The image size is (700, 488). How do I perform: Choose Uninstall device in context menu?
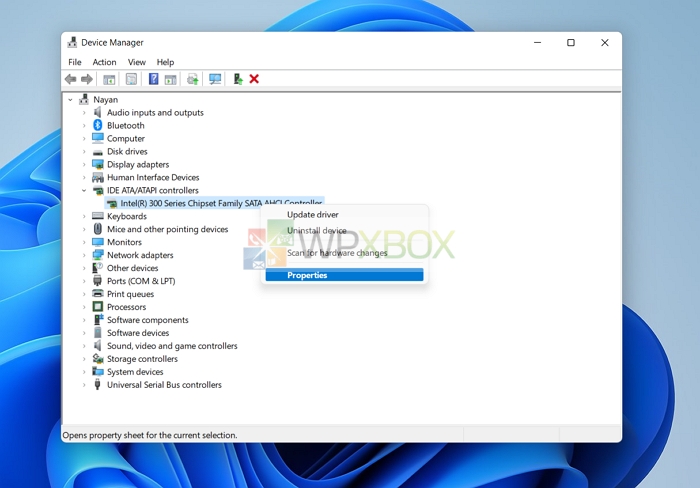(x=344, y=230)
